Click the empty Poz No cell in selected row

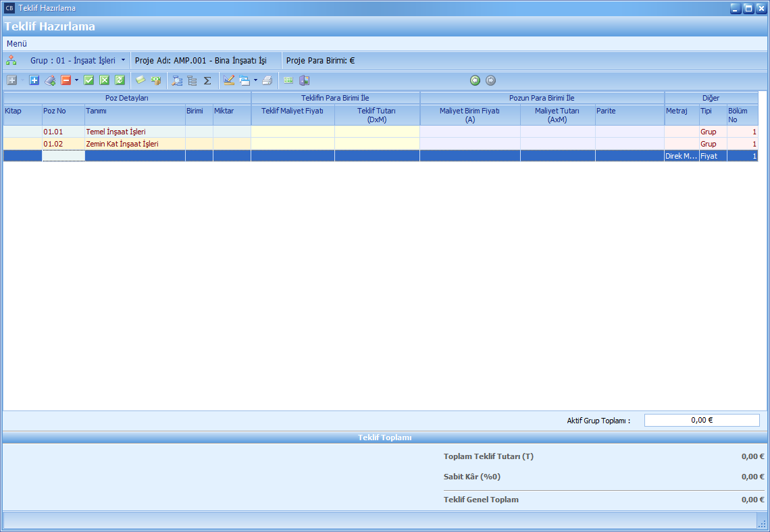coord(63,156)
